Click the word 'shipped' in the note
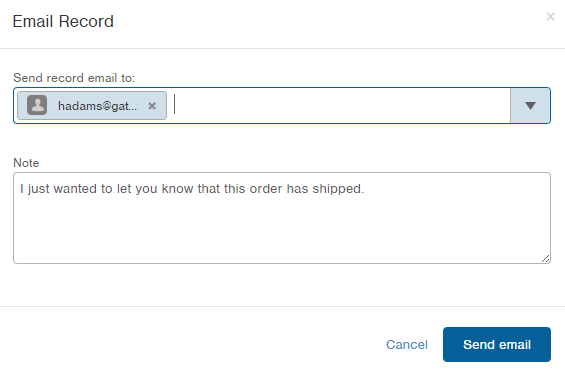 [337, 189]
